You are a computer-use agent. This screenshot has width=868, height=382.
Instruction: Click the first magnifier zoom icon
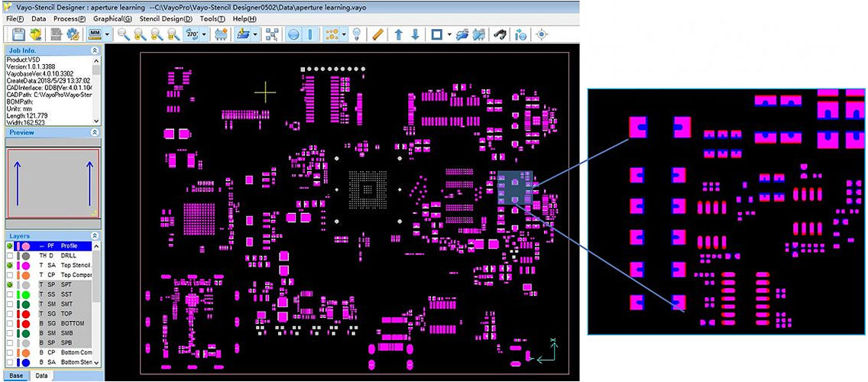123,34
